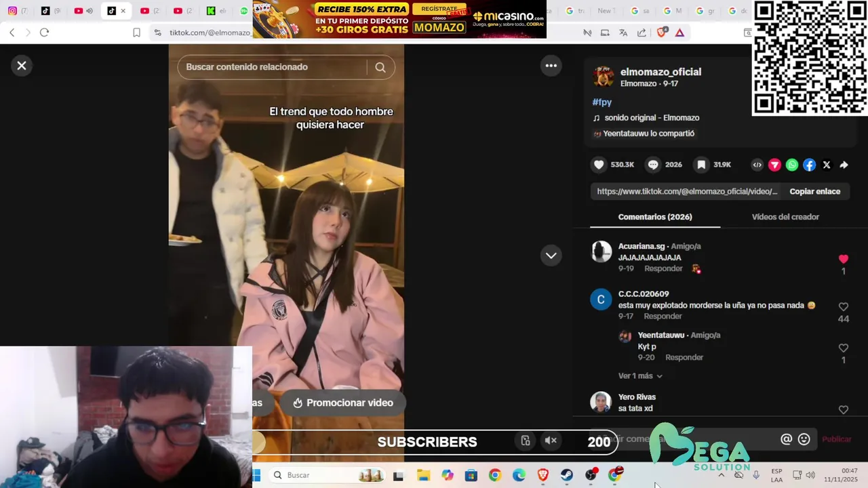Screen dimensions: 868x488
Task: Open comments via speech bubble icon
Action: (x=653, y=165)
